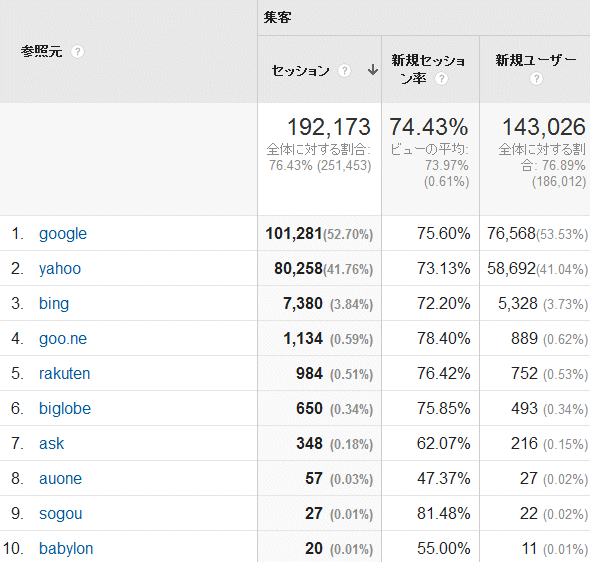Image resolution: width=590 pixels, height=562 pixels.
Task: Click help icon under 新規ユーザー header
Action: [536, 79]
